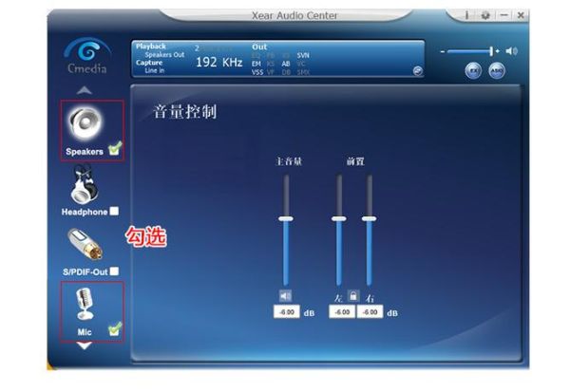Viewport: 570px width, 392px height.
Task: Click the master volume slider handle
Action: tap(285, 219)
